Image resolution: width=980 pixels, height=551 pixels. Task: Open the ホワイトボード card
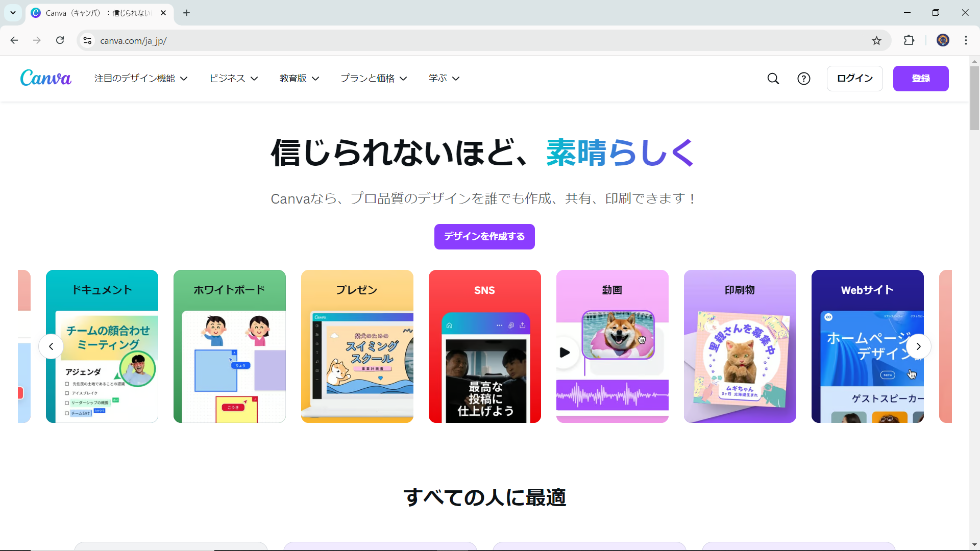tap(230, 346)
